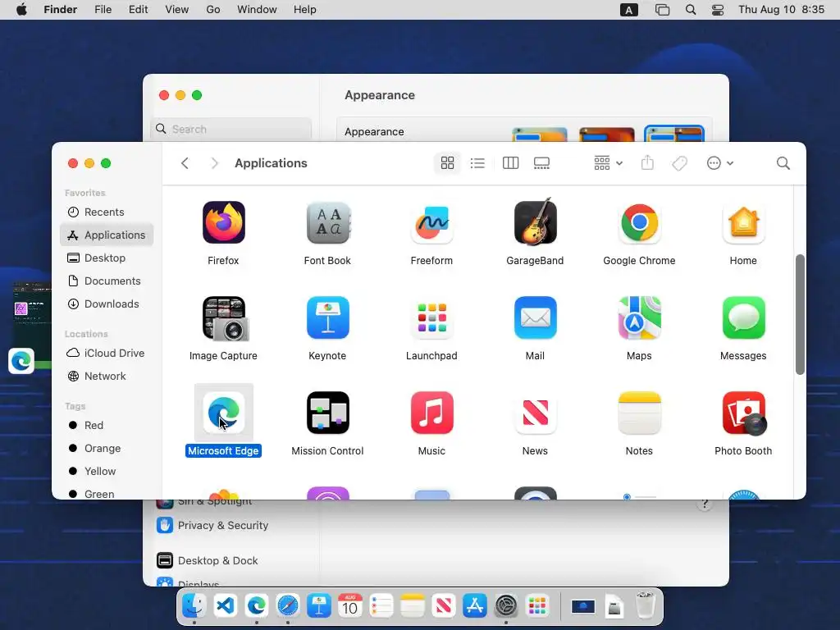
Task: Open Downloads in Finder sidebar
Action: click(x=107, y=304)
